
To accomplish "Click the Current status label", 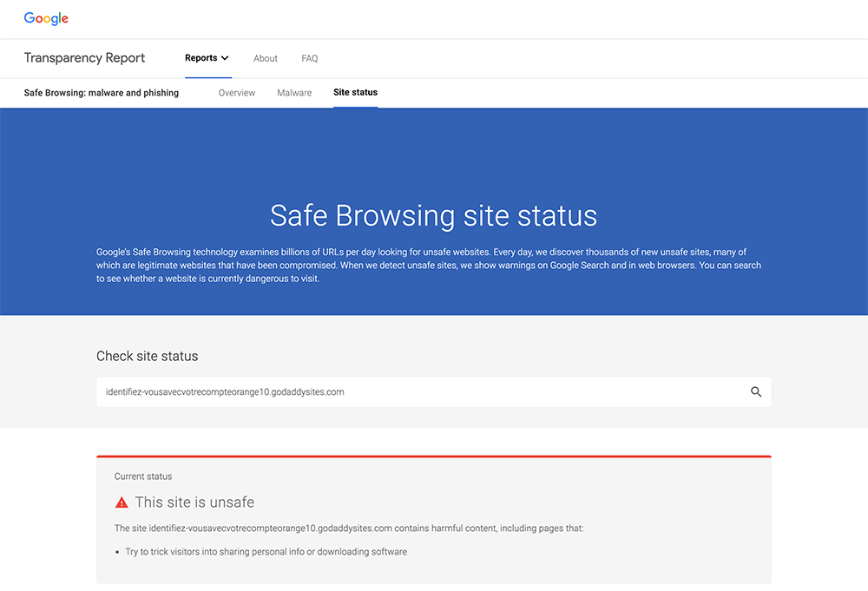I will tap(143, 476).
